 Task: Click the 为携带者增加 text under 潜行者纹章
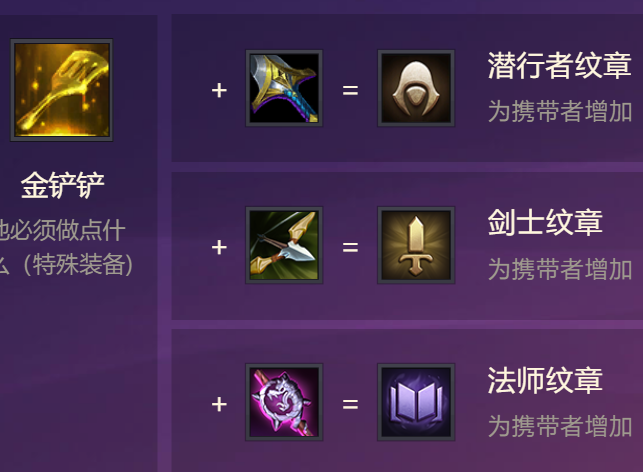(x=560, y=111)
